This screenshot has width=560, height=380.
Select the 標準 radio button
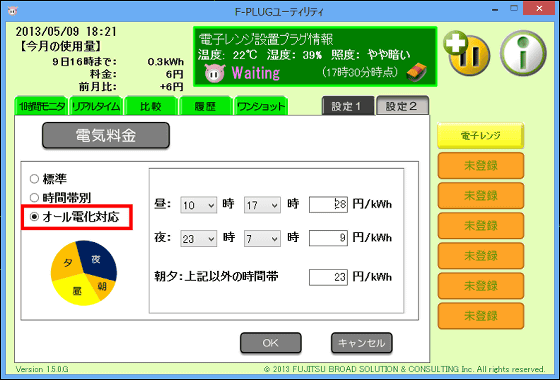coord(34,179)
